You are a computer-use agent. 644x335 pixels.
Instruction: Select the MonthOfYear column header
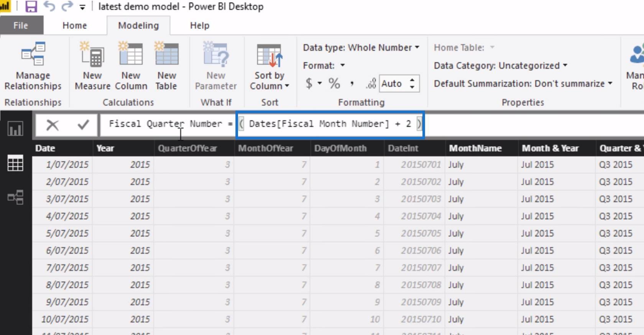click(272, 148)
